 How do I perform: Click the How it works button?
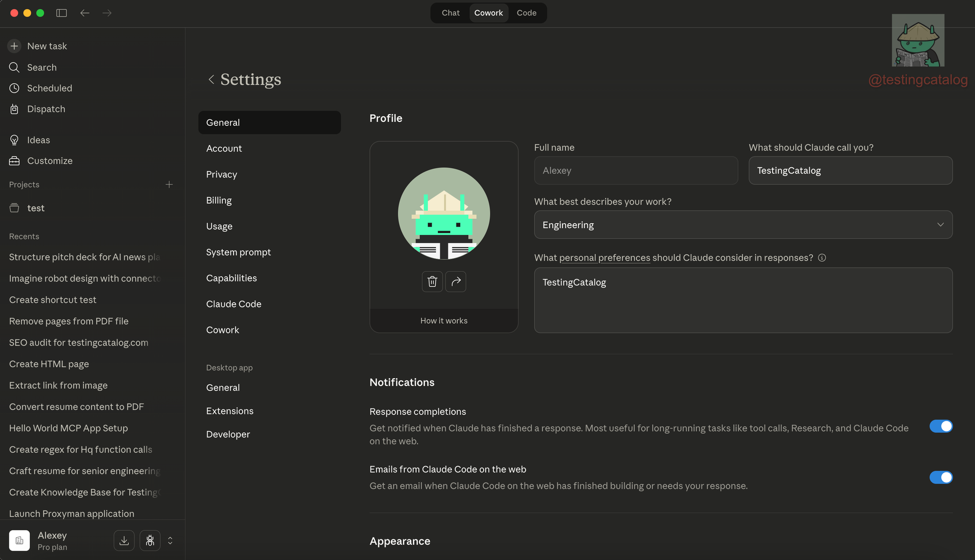(x=444, y=321)
